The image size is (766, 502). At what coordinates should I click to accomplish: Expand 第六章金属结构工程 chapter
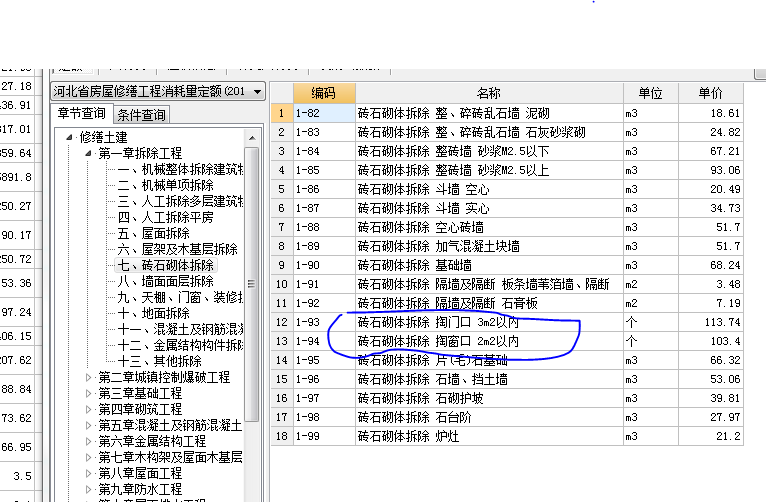[88, 441]
